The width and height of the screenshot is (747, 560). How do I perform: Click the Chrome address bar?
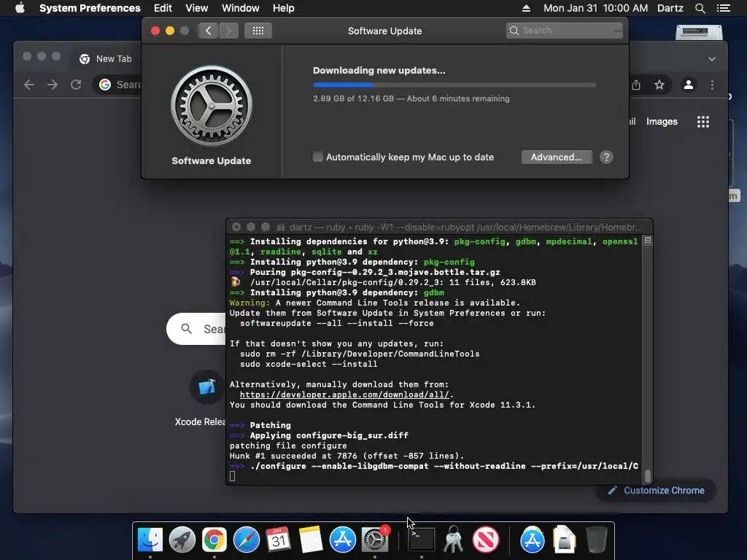(117, 85)
